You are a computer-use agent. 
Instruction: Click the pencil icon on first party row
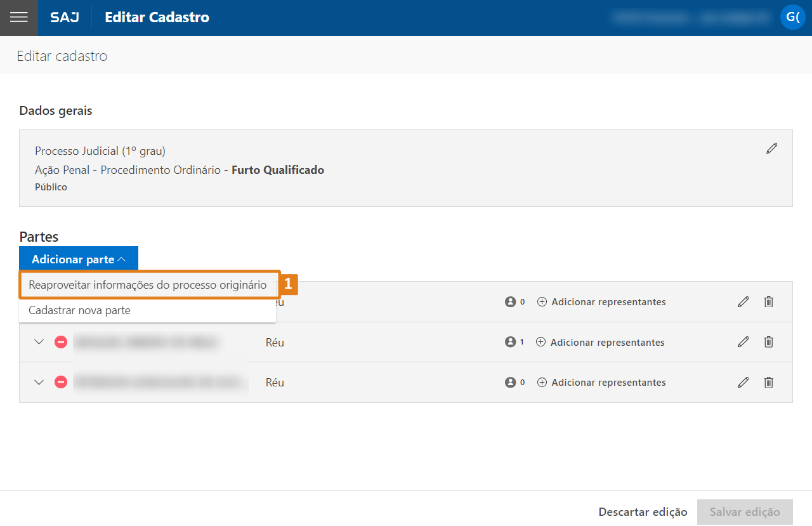(743, 302)
